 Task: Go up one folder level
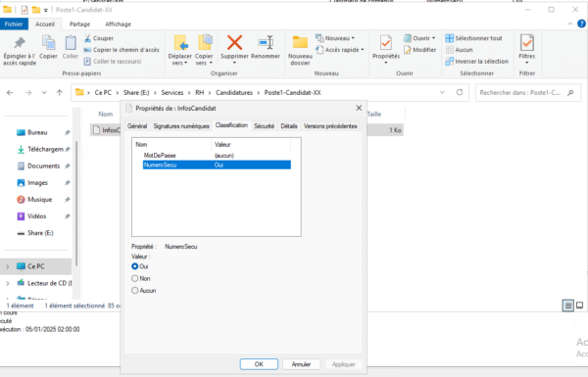point(59,93)
